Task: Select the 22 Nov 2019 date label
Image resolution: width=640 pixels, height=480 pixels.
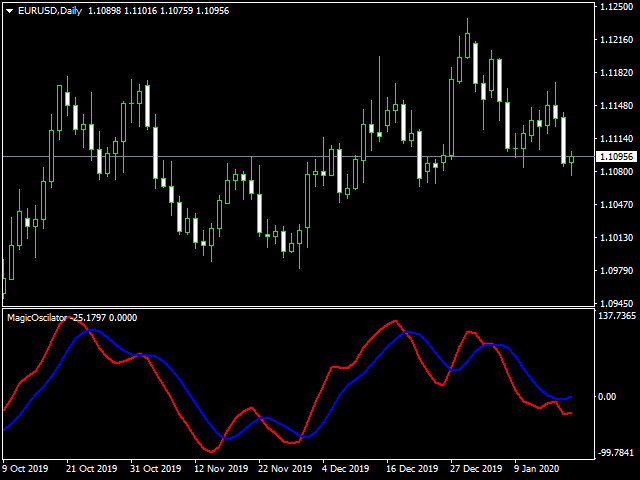Action: [285, 469]
